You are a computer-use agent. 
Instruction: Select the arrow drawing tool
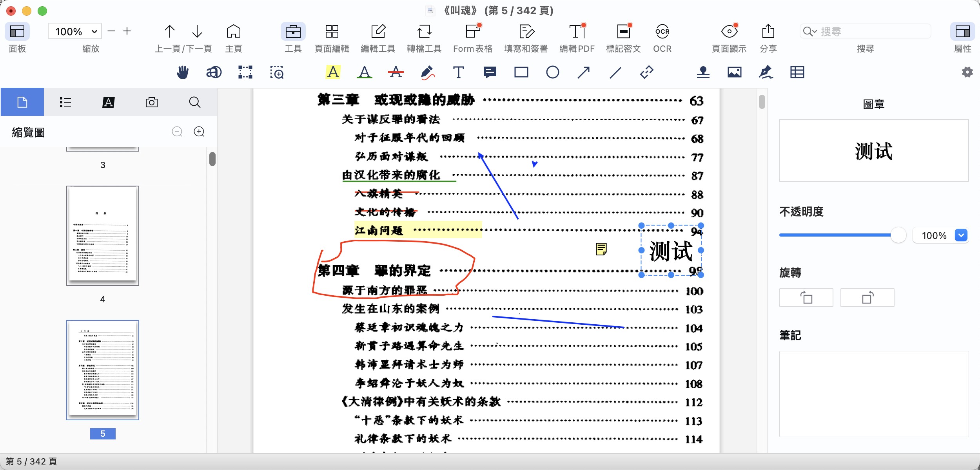pos(584,72)
